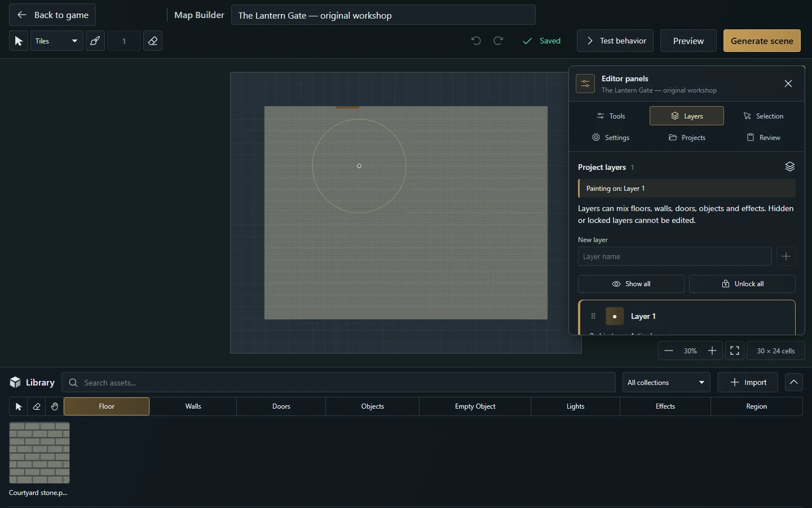Image resolution: width=812 pixels, height=508 pixels.
Task: Zoom out the canvas
Action: point(669,351)
